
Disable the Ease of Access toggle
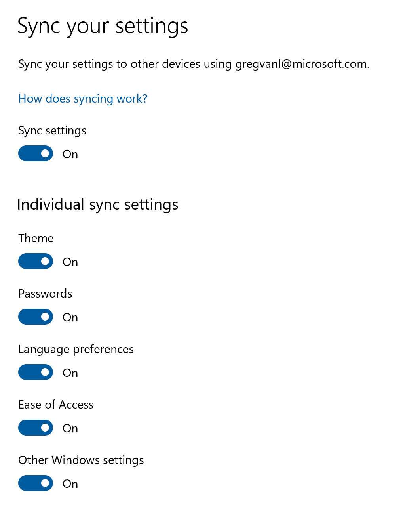coord(36,428)
